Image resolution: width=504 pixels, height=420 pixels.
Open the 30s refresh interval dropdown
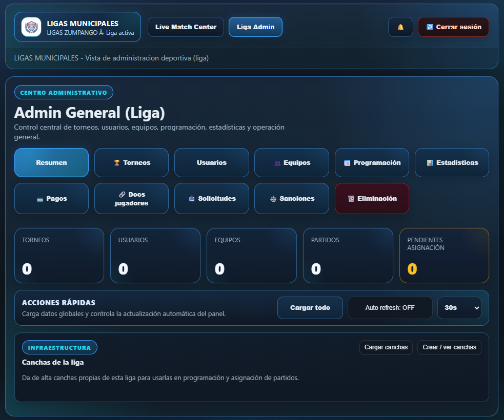(x=459, y=308)
